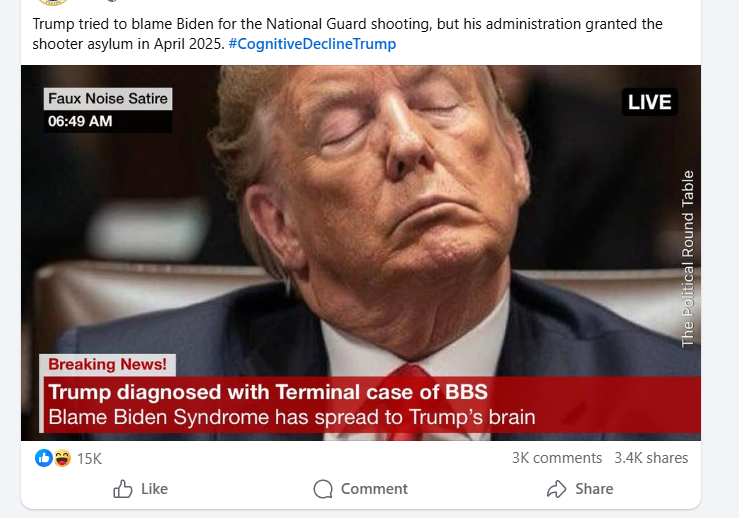This screenshot has height=518, width=739.
Task: Click the blue Like reaction emoji
Action: [x=44, y=458]
